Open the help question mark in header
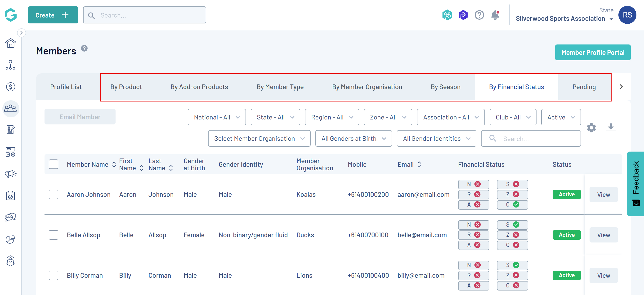This screenshot has height=295, width=644. click(479, 15)
